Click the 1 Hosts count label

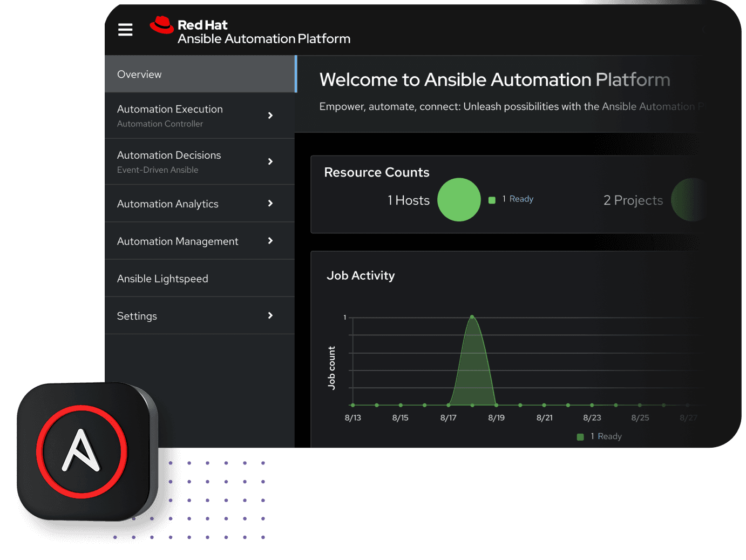[x=409, y=200]
